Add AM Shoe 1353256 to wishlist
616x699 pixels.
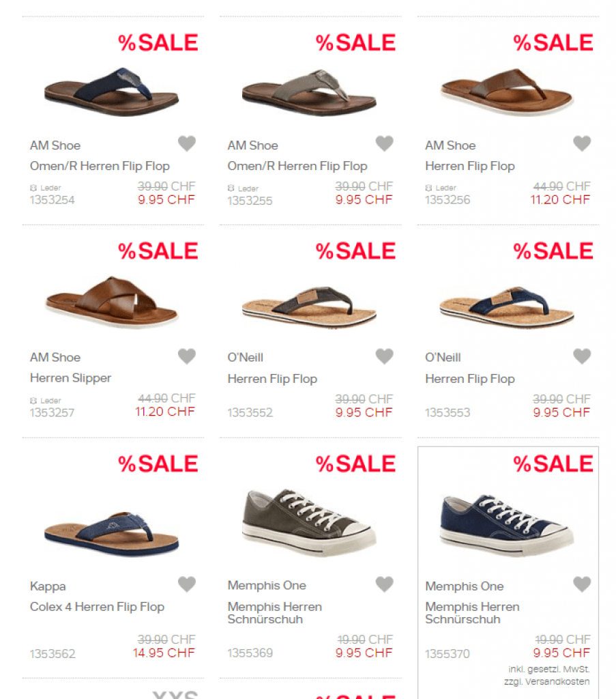582,143
